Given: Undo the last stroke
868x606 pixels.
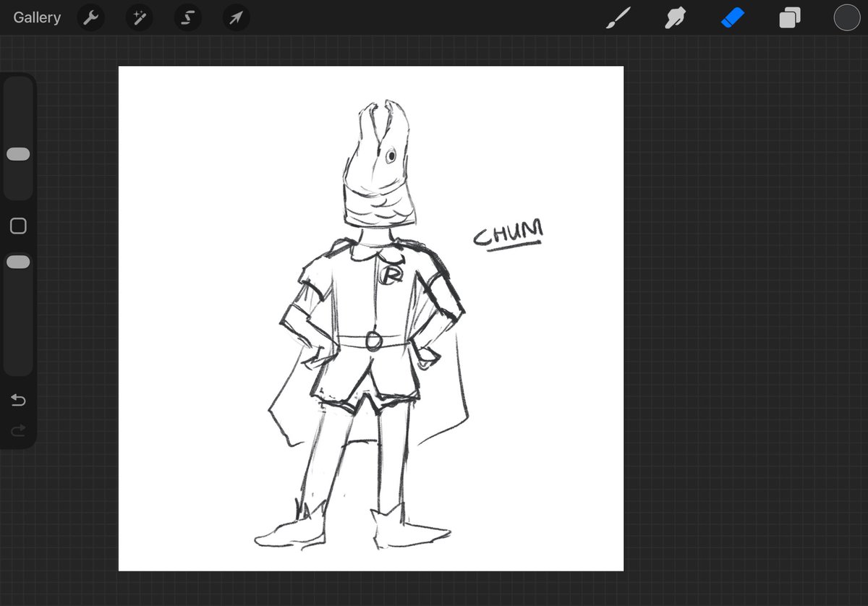Looking at the screenshot, I should [x=18, y=400].
